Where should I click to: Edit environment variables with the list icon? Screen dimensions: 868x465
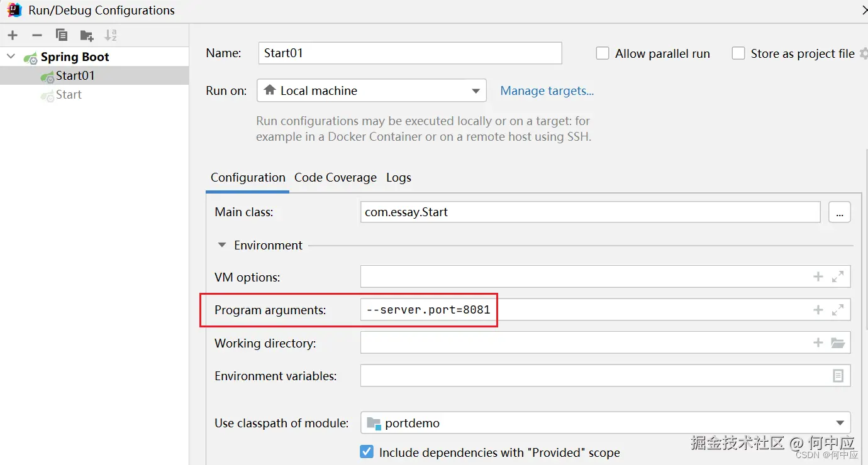(x=838, y=376)
